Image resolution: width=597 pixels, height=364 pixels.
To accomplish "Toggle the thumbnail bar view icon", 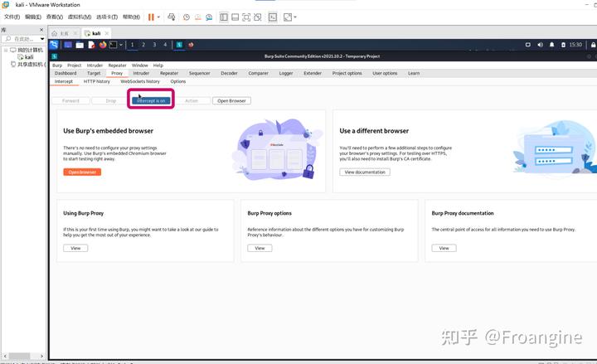I will coord(235,17).
